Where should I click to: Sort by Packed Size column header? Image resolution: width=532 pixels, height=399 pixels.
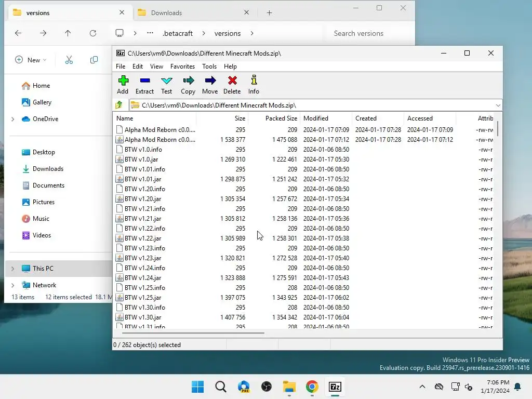[274, 118]
